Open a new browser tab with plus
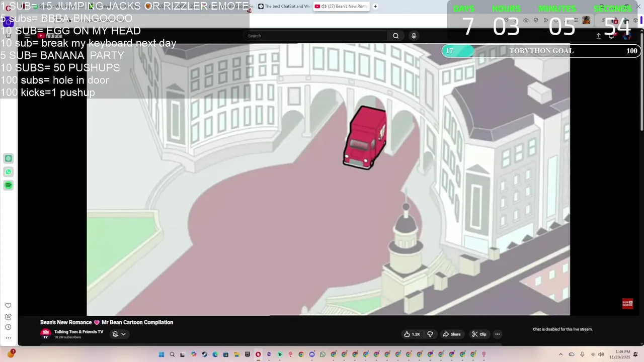The width and height of the screenshot is (644, 362). tap(375, 7)
